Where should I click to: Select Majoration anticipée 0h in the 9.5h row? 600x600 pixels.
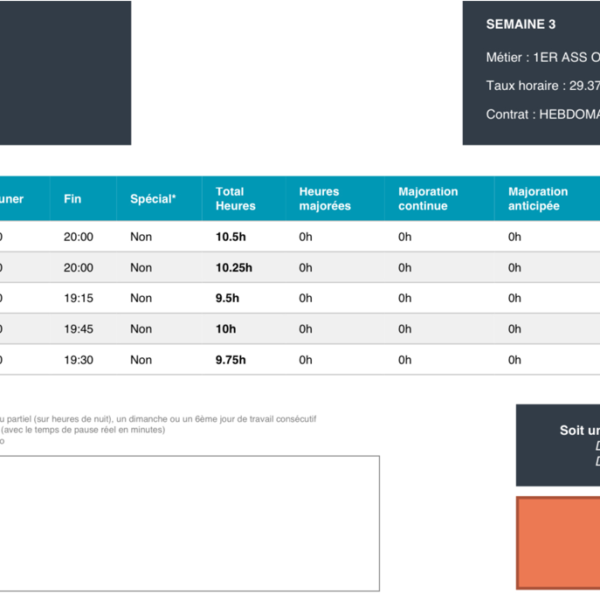(515, 298)
